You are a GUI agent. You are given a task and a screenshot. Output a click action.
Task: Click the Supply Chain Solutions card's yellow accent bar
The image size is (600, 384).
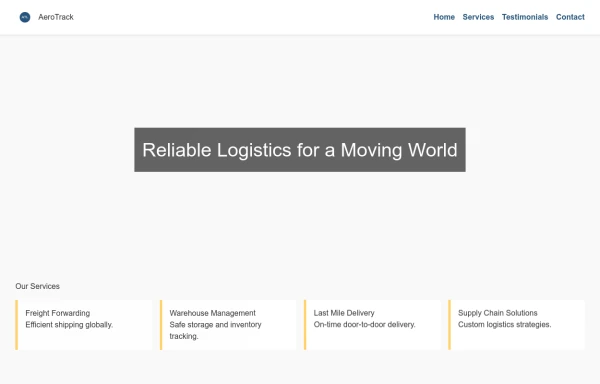tap(450, 325)
